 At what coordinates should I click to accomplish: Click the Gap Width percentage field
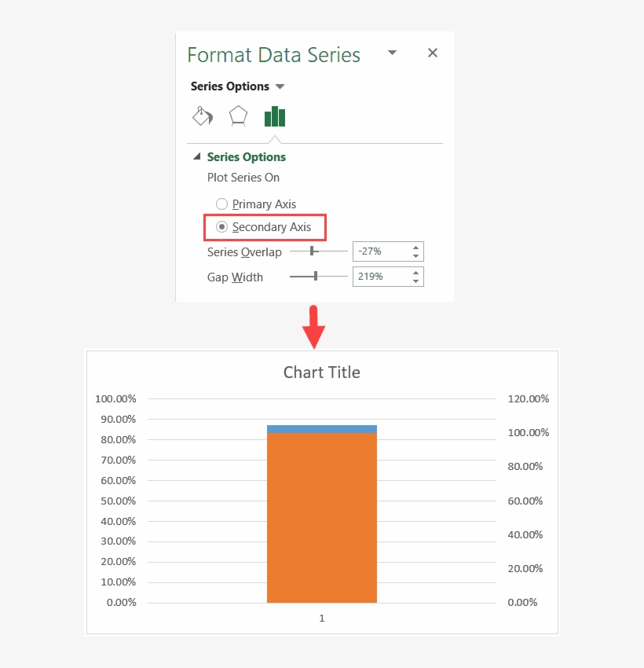tap(380, 277)
